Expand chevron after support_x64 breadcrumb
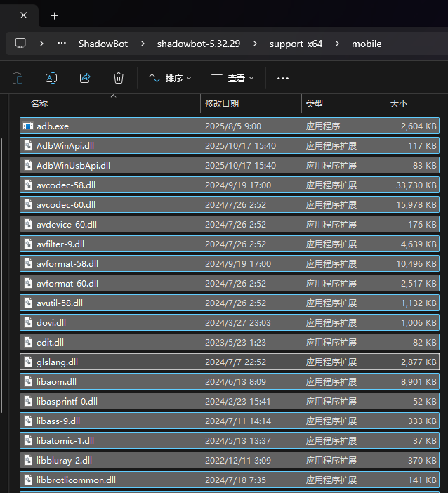 pyautogui.click(x=337, y=44)
